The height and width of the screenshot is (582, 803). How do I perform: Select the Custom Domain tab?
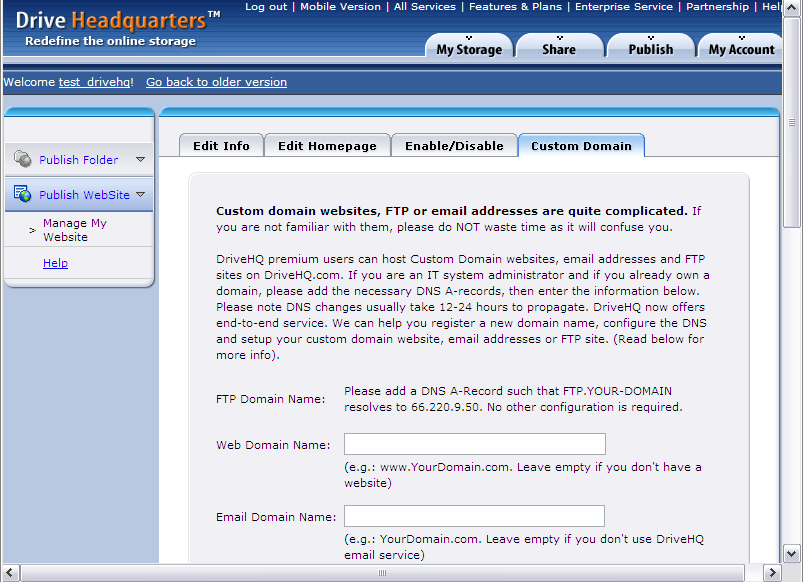(x=581, y=146)
